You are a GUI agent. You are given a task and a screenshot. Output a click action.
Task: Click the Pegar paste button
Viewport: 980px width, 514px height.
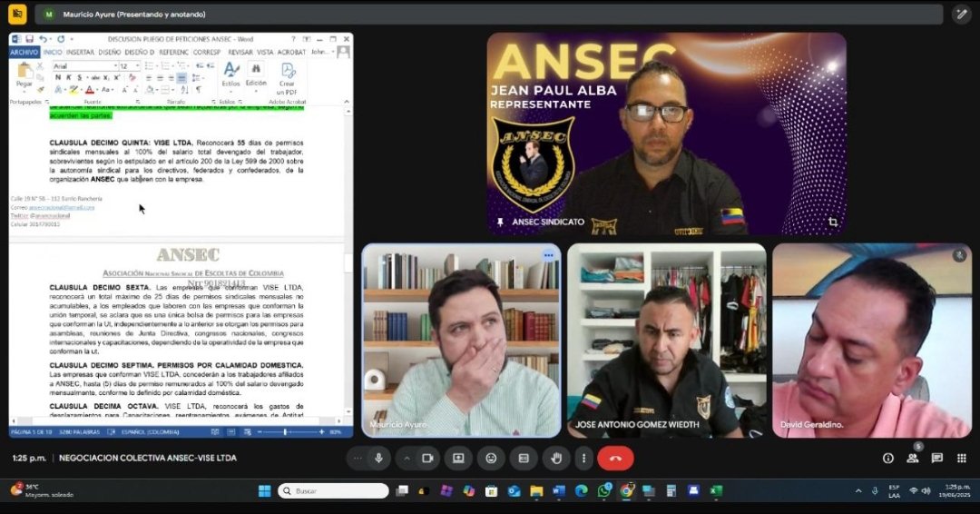[24, 75]
